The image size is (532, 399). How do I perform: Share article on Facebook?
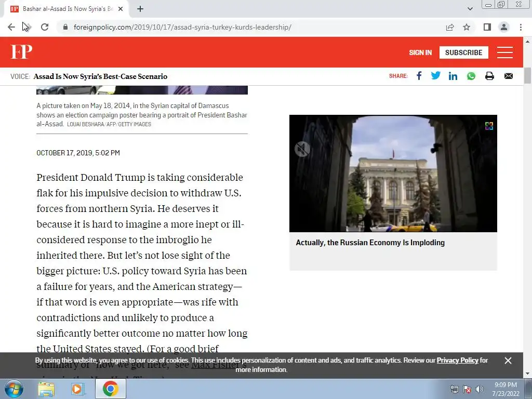(x=419, y=76)
